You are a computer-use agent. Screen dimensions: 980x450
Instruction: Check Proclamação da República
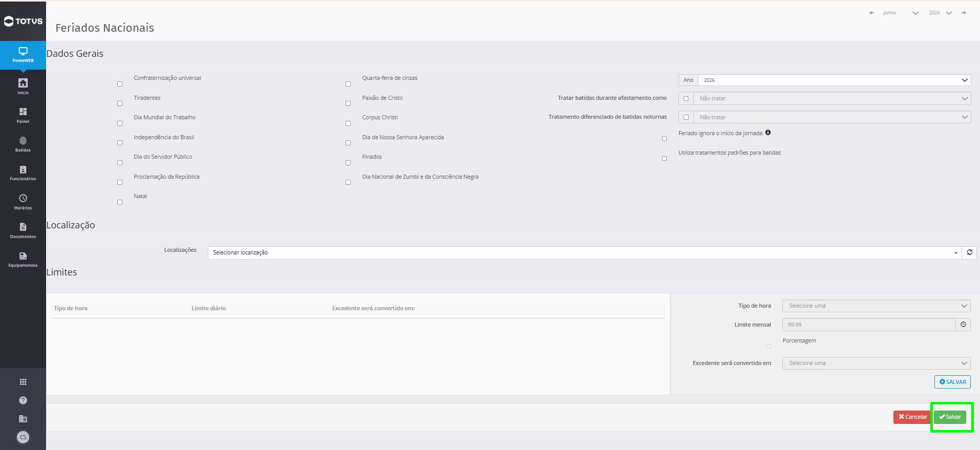pos(120,182)
